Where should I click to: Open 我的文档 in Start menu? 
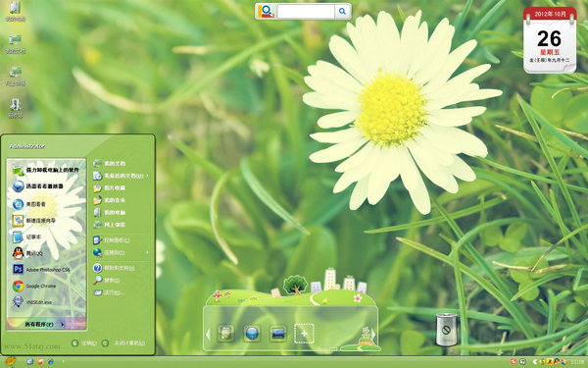109,163
